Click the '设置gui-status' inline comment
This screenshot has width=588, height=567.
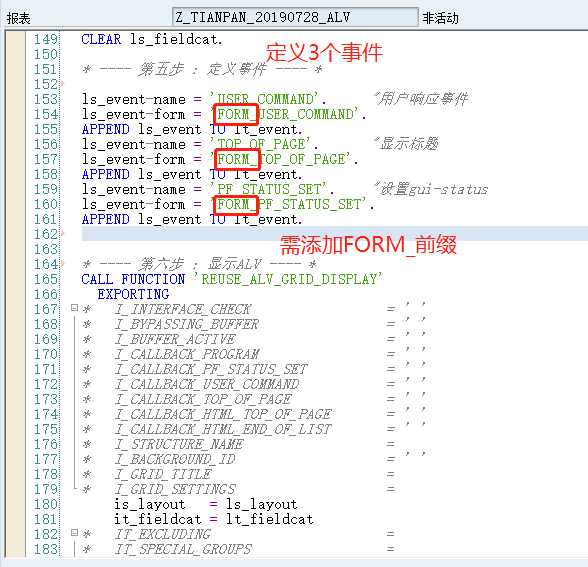pos(430,189)
